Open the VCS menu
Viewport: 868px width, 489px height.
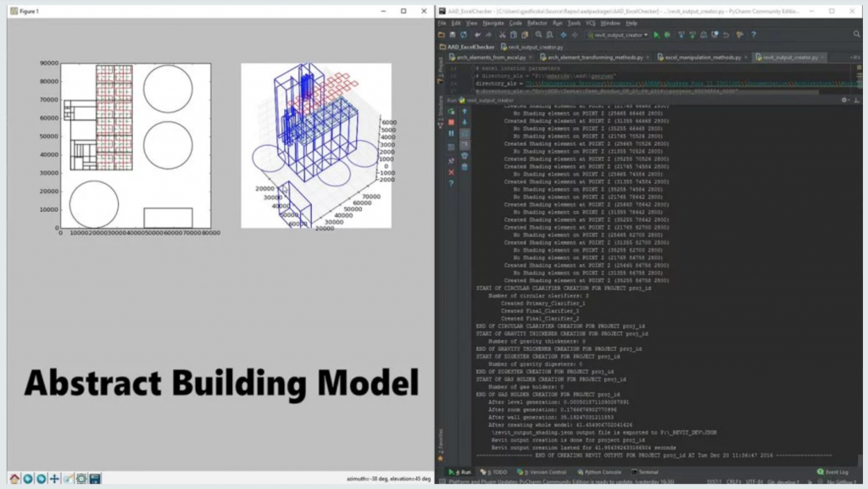pos(591,23)
